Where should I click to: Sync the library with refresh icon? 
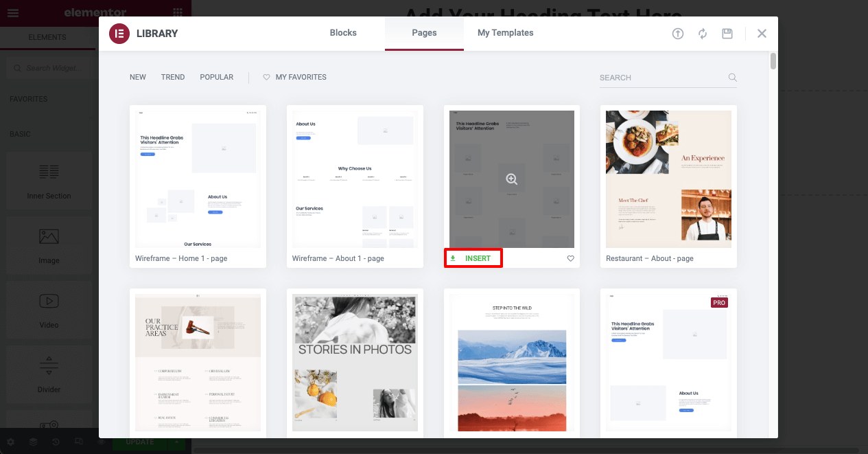[703, 34]
